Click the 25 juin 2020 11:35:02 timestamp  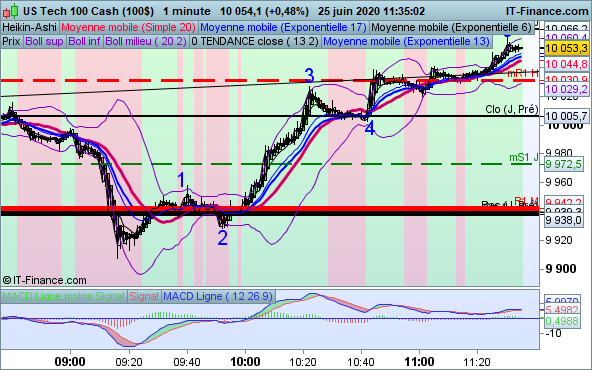(372, 11)
